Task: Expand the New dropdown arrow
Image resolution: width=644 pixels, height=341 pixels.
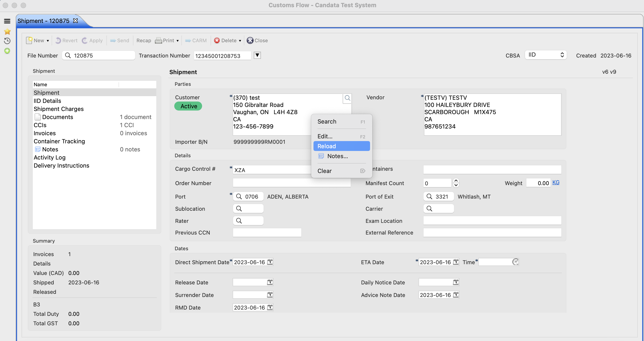Action: (x=48, y=41)
